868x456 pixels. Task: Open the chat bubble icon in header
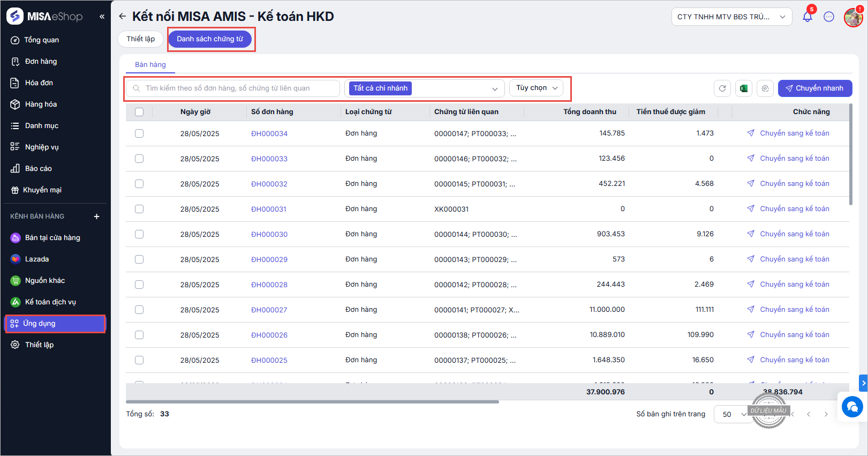[x=829, y=17]
